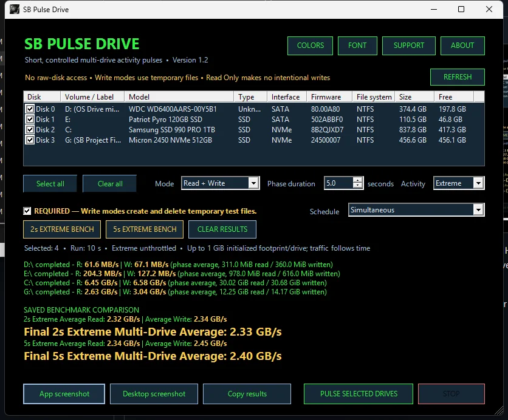Click Select all drives
This screenshot has height=420, width=508.
50,184
